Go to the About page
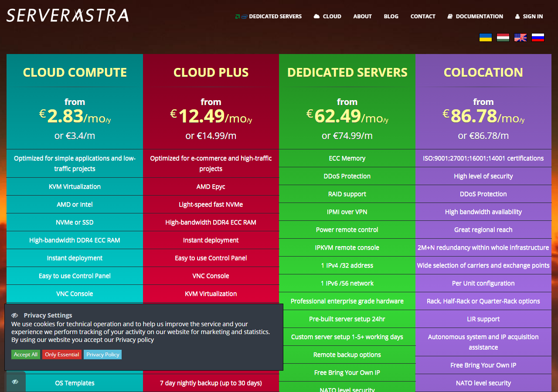Image resolution: width=558 pixels, height=392 pixels. pos(363,17)
